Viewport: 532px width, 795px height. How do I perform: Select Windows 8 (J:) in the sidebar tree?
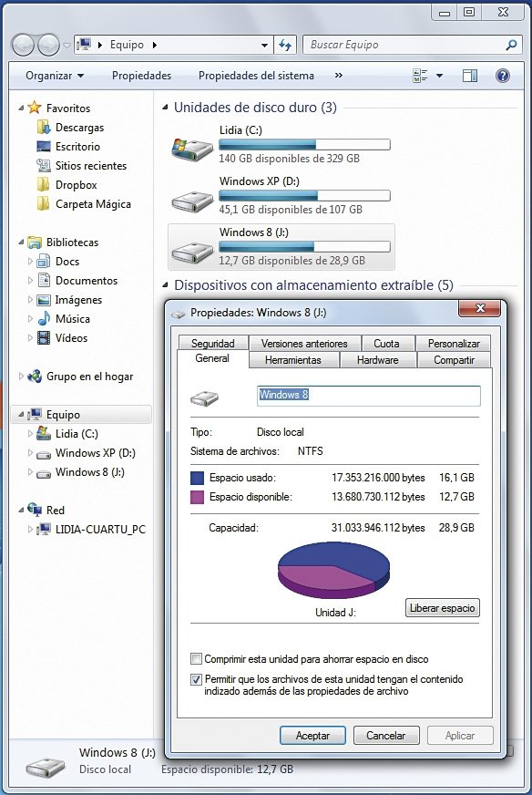89,472
